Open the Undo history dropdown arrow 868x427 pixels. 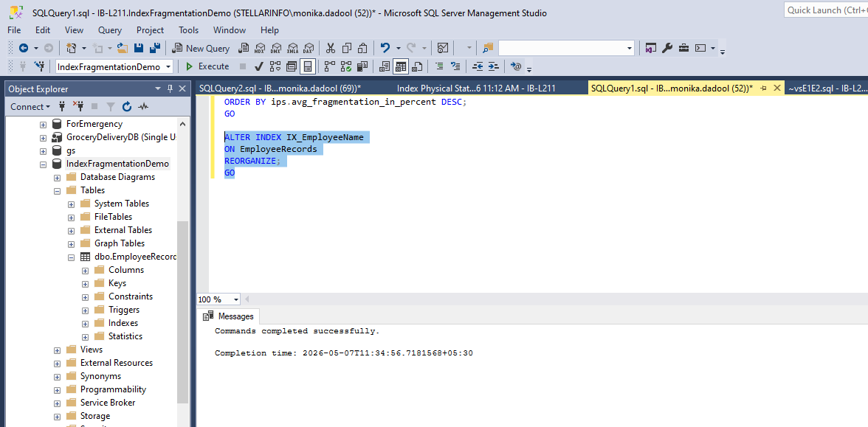398,48
